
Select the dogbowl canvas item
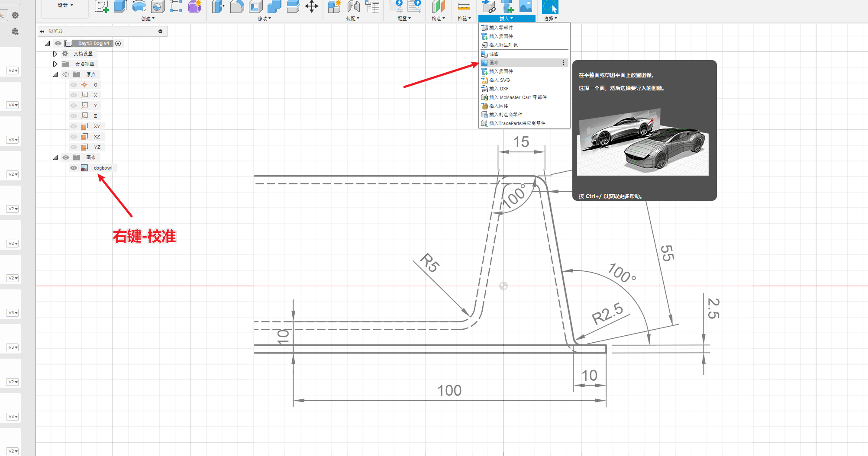point(103,168)
